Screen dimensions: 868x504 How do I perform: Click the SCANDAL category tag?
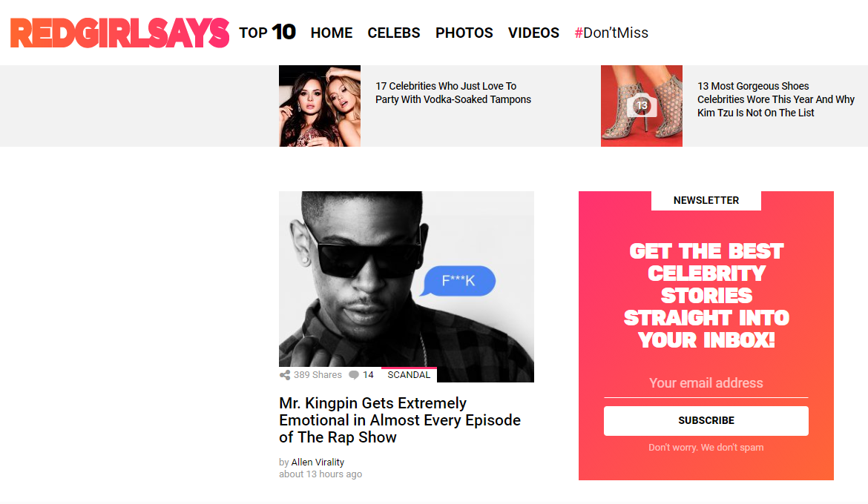(409, 375)
